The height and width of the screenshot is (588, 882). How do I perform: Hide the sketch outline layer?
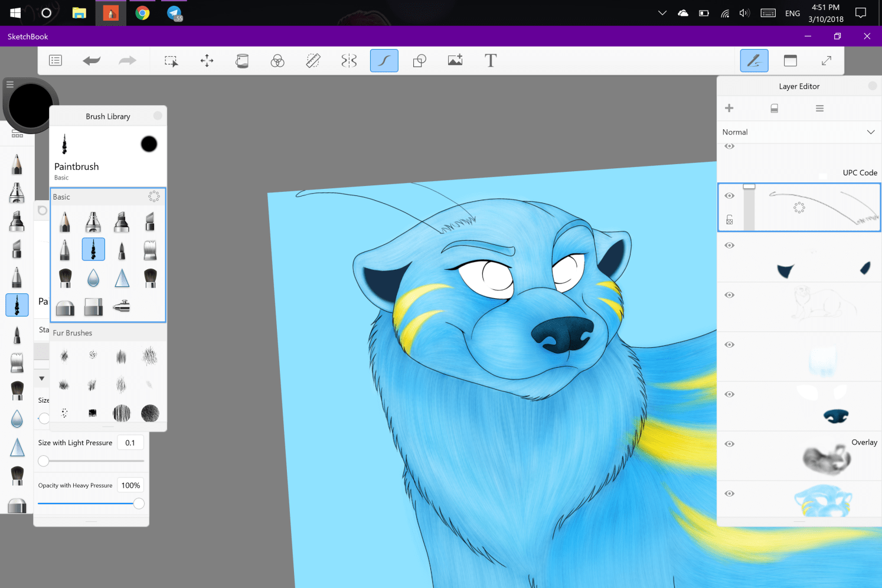pos(730,295)
